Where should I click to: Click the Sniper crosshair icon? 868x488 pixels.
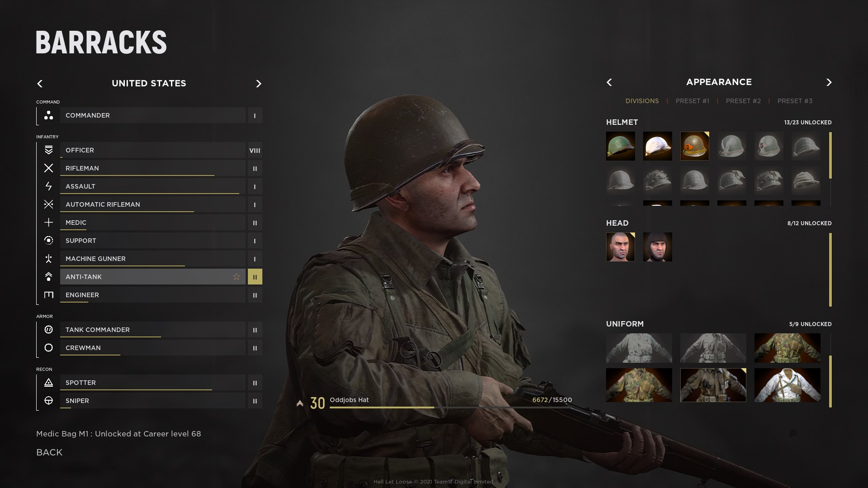pyautogui.click(x=48, y=401)
